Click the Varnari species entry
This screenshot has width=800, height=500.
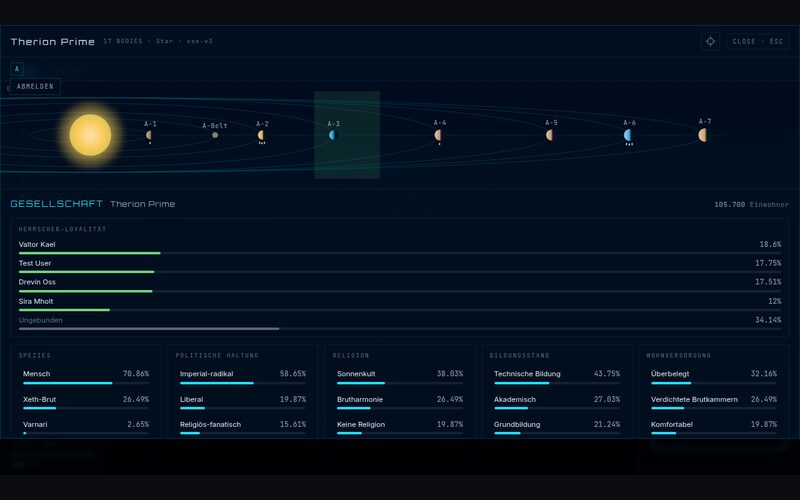point(86,428)
